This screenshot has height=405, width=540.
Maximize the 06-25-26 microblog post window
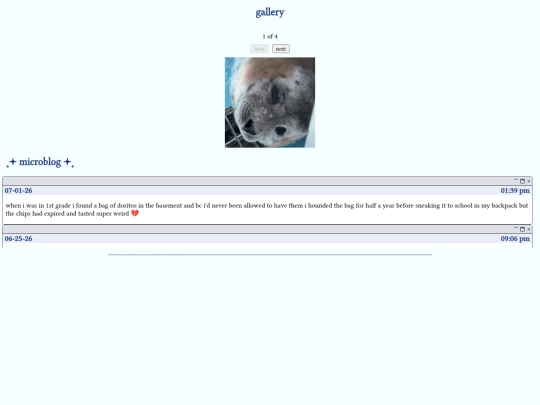pos(522,229)
